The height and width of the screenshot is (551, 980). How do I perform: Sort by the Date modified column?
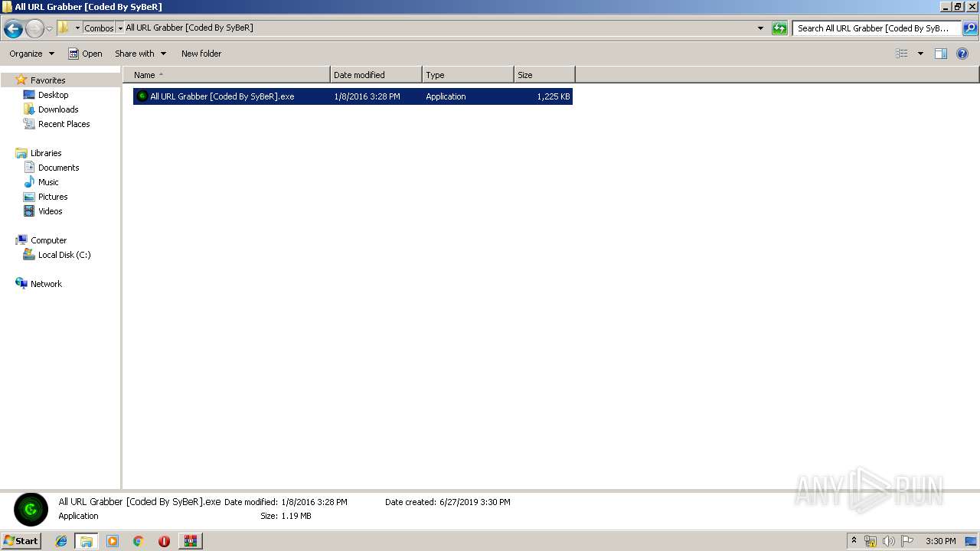[x=376, y=75]
